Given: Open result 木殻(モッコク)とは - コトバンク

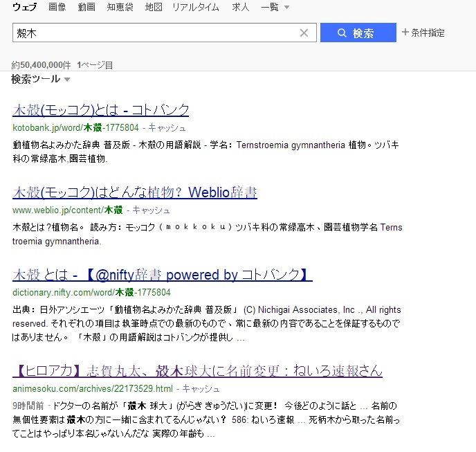Looking at the screenshot, I should pyautogui.click(x=101, y=110).
